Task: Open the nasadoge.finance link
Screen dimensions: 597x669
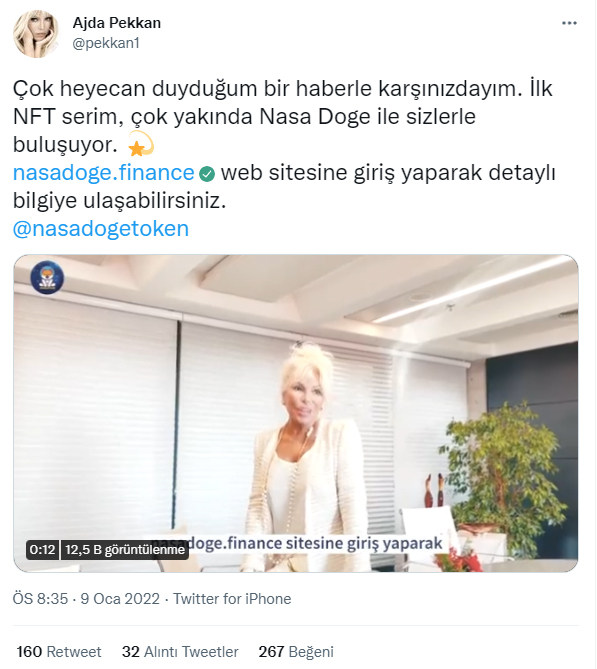Action: (x=104, y=173)
